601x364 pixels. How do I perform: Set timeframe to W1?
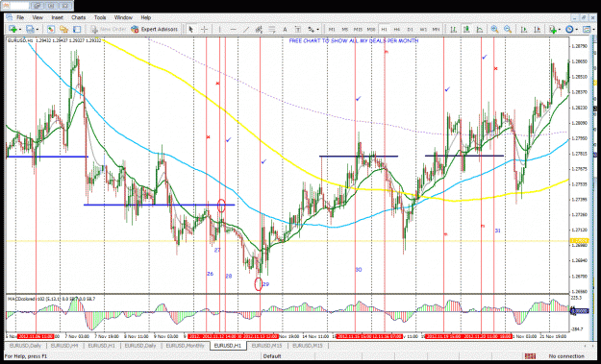(x=423, y=29)
